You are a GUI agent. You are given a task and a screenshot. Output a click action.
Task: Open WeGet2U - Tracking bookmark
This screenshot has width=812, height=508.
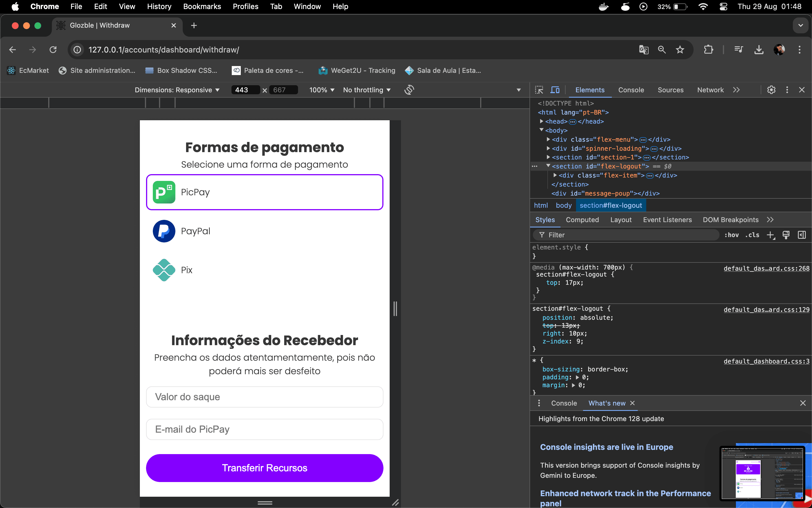pos(357,71)
